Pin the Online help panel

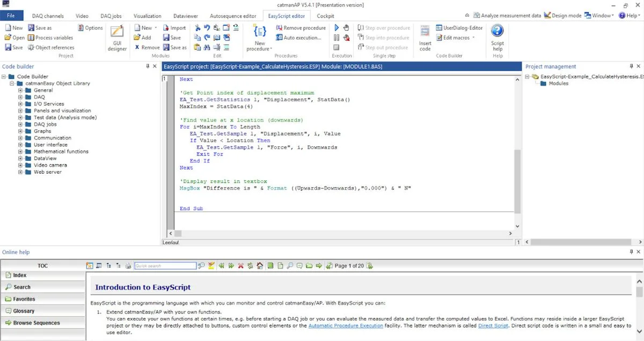[631, 252]
